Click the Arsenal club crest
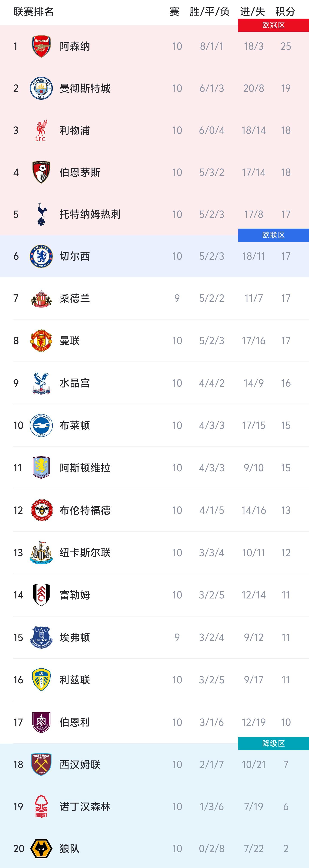The width and height of the screenshot is (309, 868). (x=41, y=46)
